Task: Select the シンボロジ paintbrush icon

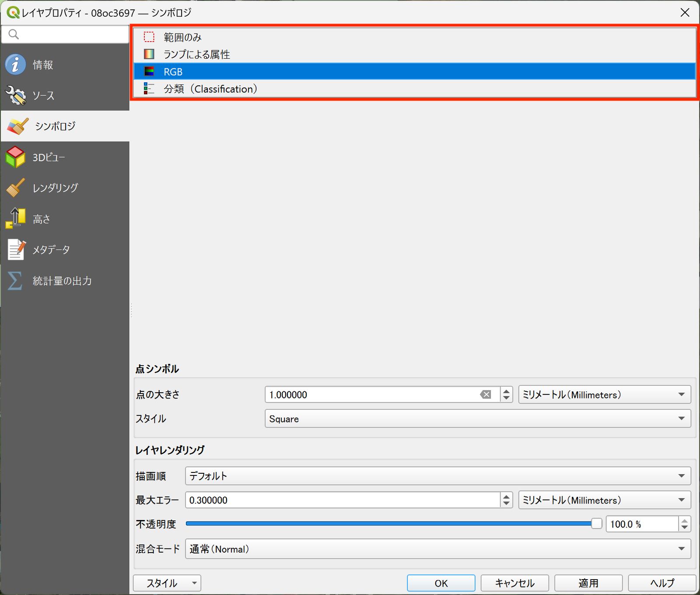Action: (18, 126)
